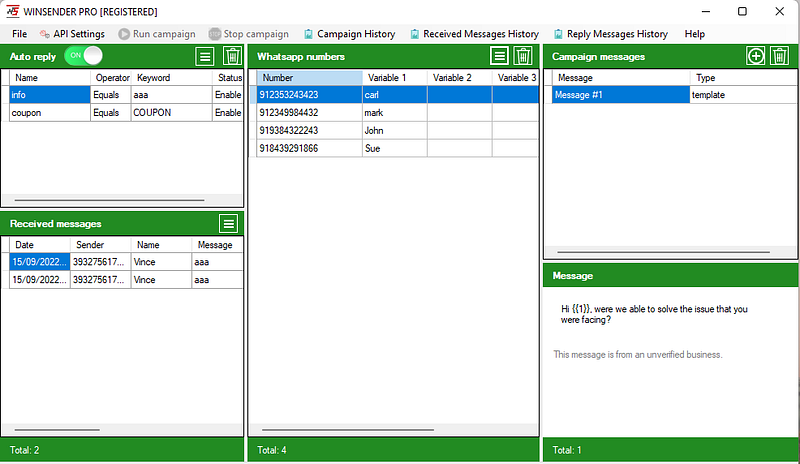800x464 pixels.
Task: Click the Whatsapp numbers horizontal scrollbar
Action: pyautogui.click(x=348, y=430)
